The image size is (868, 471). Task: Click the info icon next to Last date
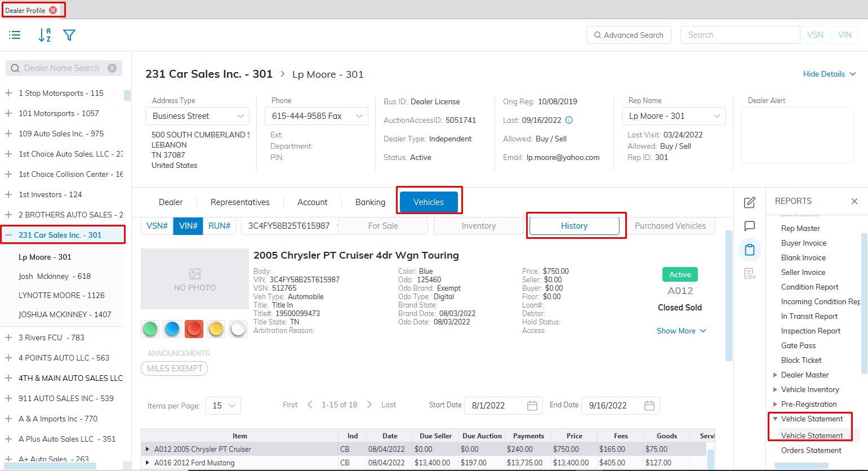point(569,120)
